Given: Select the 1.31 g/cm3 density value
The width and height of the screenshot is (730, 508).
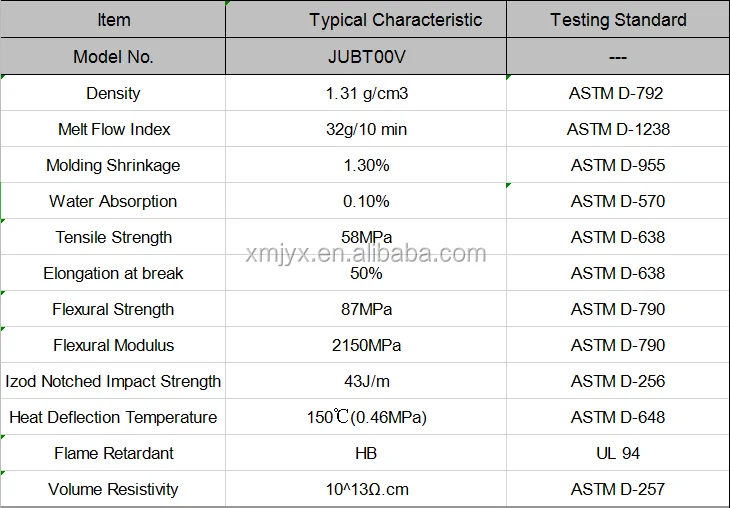Looking at the screenshot, I should (366, 93).
